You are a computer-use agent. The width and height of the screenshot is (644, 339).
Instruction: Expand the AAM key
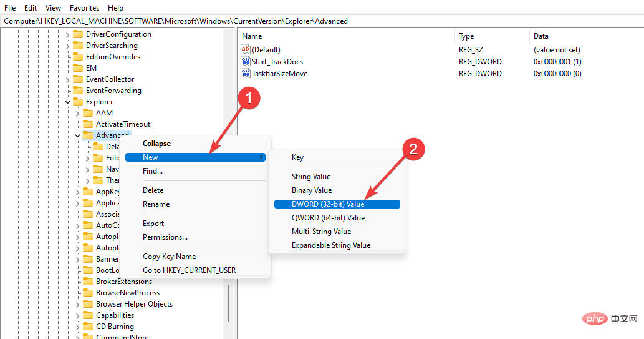click(x=78, y=114)
